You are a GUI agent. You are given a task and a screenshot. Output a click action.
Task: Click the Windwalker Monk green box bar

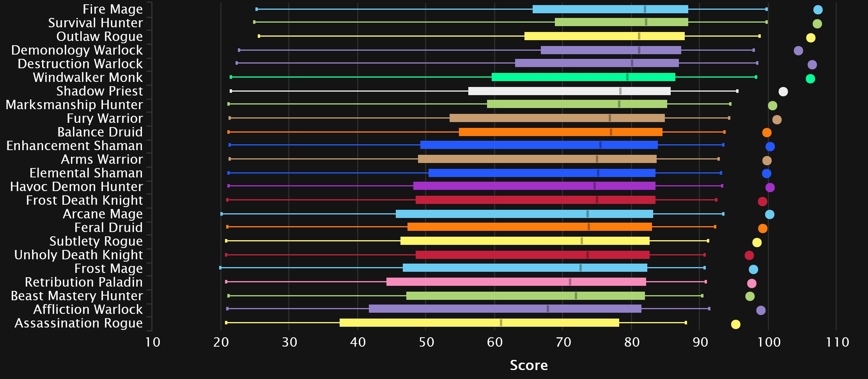(x=583, y=77)
